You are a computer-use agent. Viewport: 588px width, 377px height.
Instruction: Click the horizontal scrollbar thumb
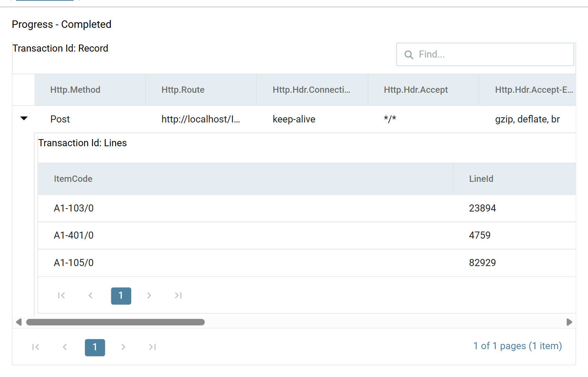coord(115,322)
